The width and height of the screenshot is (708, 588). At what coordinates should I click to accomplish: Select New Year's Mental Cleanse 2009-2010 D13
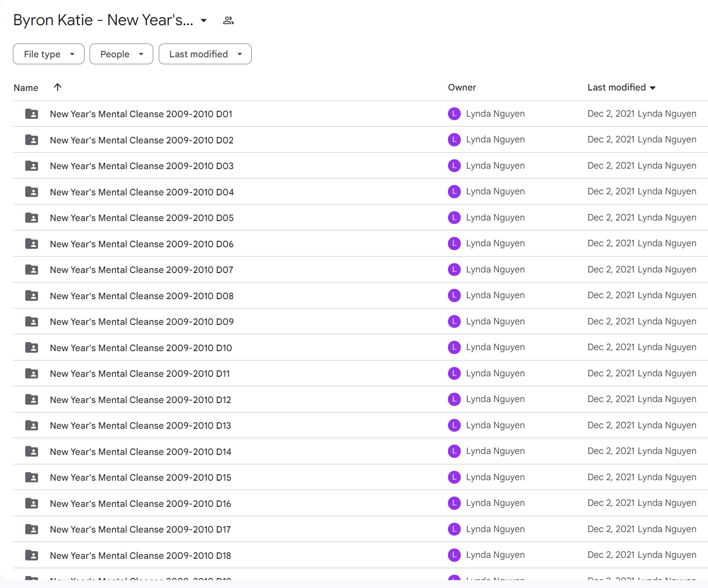[x=140, y=425]
